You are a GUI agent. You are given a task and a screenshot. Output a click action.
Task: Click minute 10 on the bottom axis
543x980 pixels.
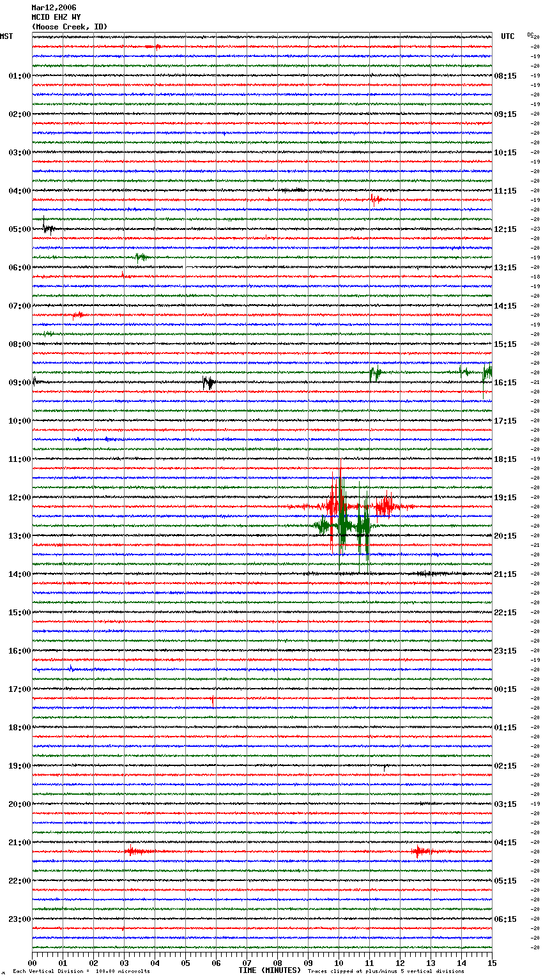pos(339,963)
